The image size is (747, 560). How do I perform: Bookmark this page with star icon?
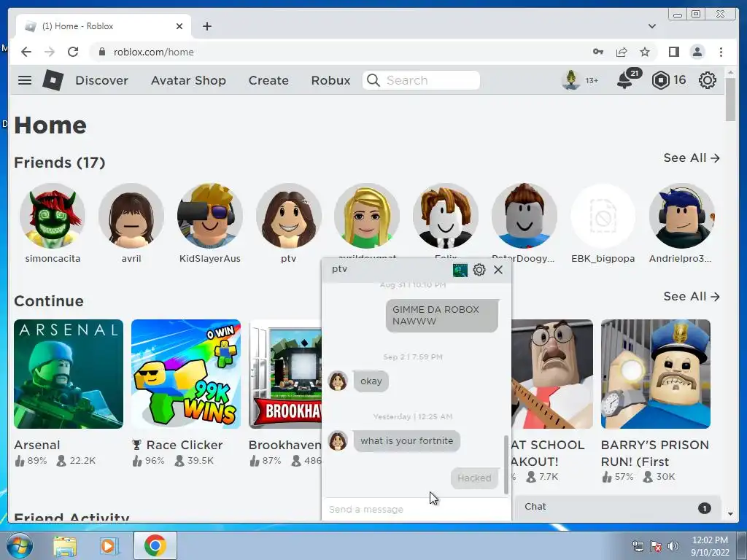pos(645,52)
